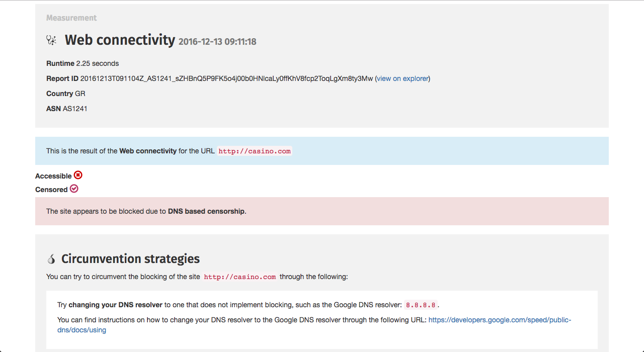Click the Country GR value

coord(80,94)
